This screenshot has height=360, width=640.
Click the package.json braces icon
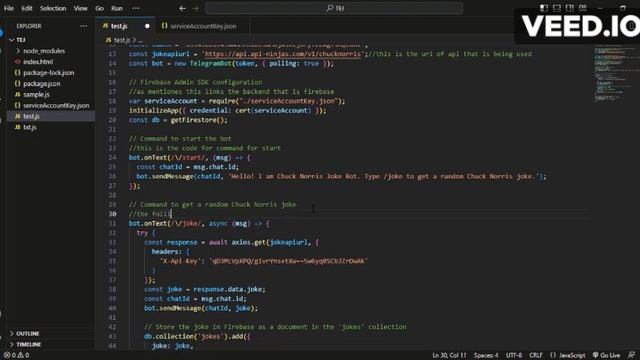(18, 84)
